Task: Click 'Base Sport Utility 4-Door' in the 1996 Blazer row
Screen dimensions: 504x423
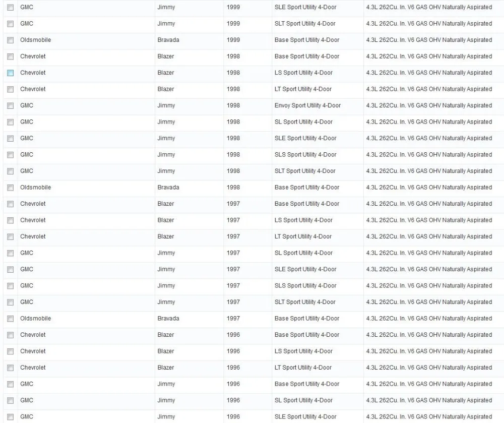Action: pos(306,335)
